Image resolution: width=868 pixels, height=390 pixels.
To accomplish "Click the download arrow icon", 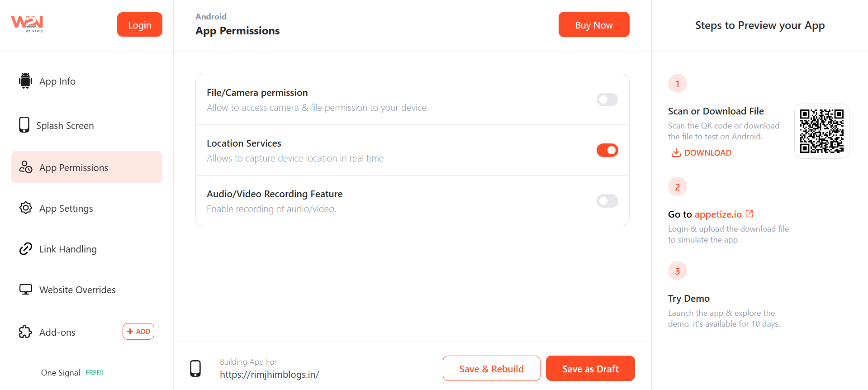I will click(676, 152).
